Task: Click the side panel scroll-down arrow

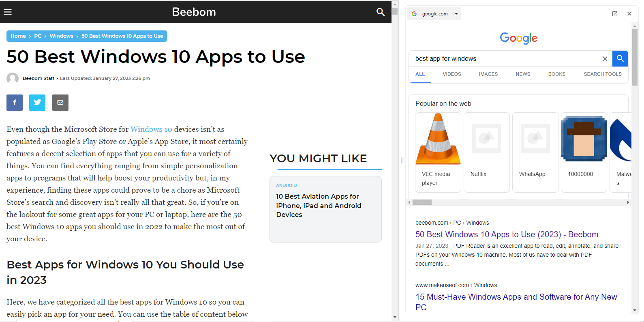Action: point(635,310)
